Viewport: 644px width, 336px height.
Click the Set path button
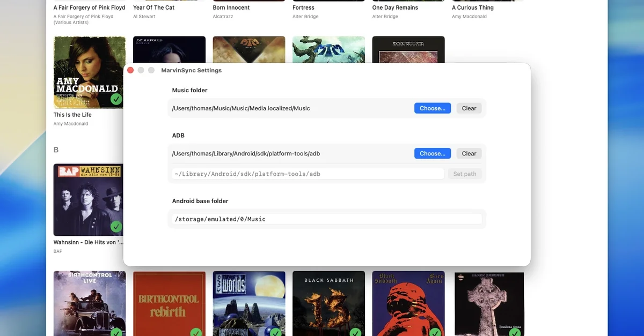(464, 174)
